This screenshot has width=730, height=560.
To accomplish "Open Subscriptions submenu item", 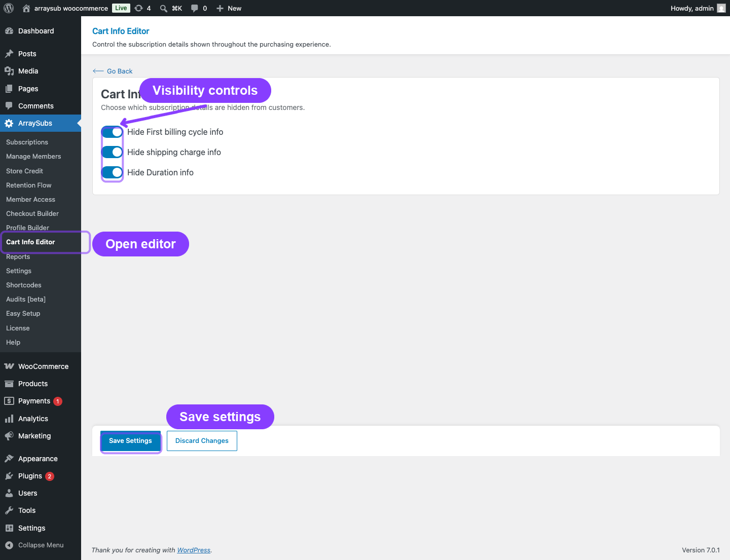I will tap(27, 142).
